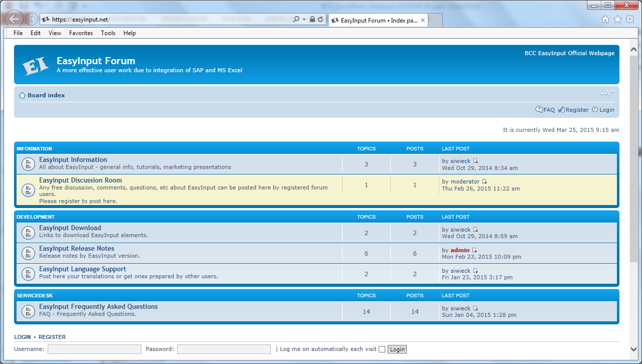Enable Log me on automatically checkbox
Image resolution: width=642 pixels, height=364 pixels.
(x=382, y=349)
